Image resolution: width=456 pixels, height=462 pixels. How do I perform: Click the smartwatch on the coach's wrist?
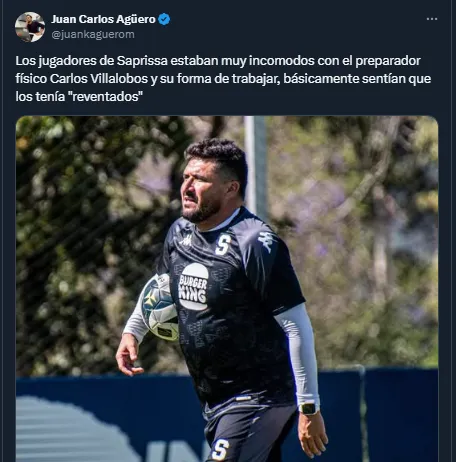[x=309, y=408]
